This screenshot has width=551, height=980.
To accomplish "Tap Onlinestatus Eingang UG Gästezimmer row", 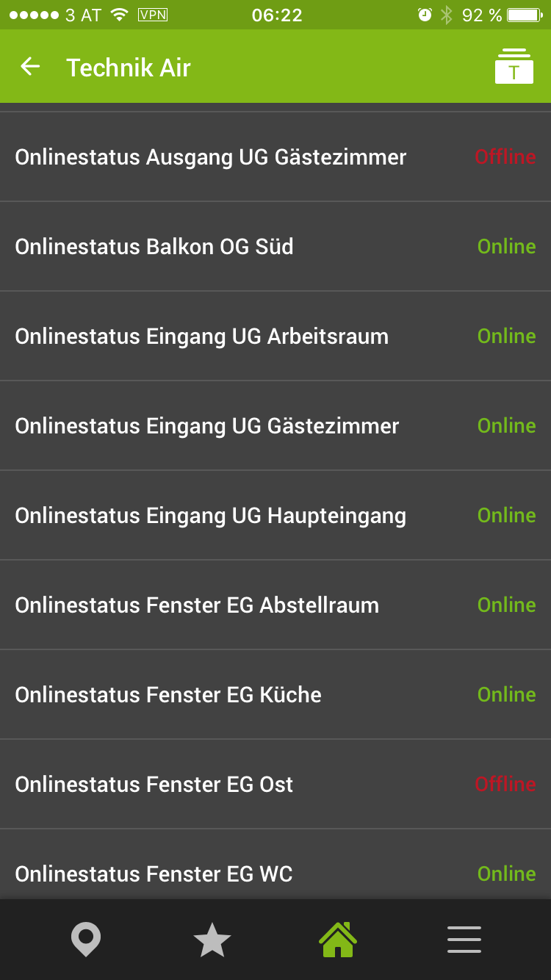I will 207,426.
